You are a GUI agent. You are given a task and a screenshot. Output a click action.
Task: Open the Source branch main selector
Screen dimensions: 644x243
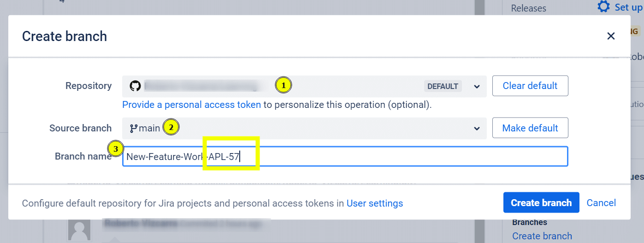coord(304,128)
